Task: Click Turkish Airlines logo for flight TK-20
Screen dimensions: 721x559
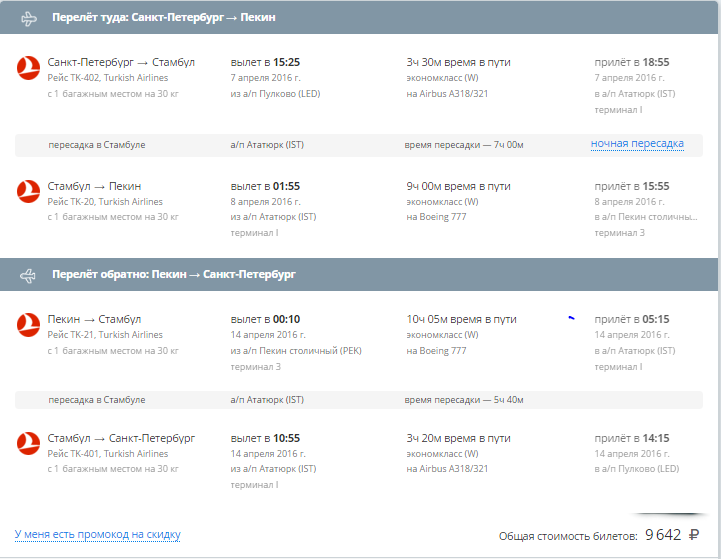Action: pos(29,192)
